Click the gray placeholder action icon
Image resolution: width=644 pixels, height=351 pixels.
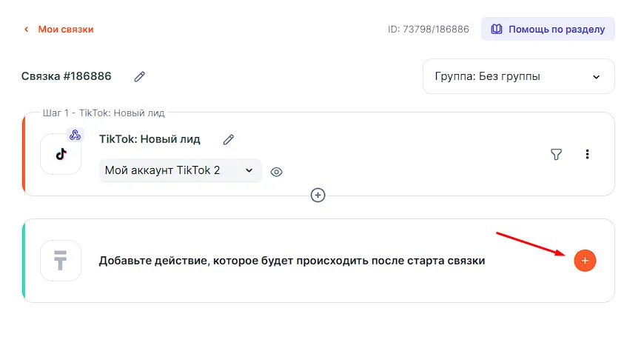pos(61,261)
